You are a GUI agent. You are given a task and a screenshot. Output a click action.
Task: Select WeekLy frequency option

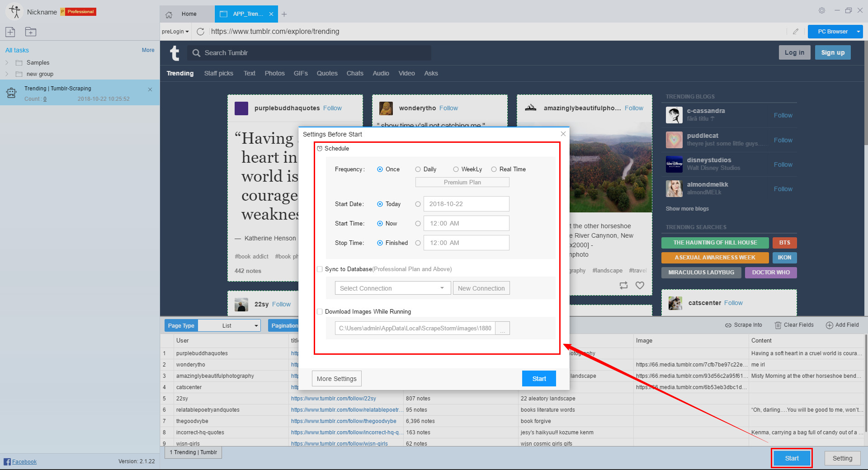coord(456,169)
